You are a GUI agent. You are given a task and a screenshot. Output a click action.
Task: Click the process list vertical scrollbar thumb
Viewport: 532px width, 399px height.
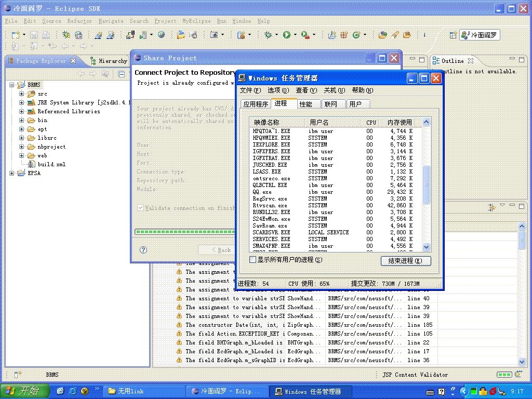426,184
